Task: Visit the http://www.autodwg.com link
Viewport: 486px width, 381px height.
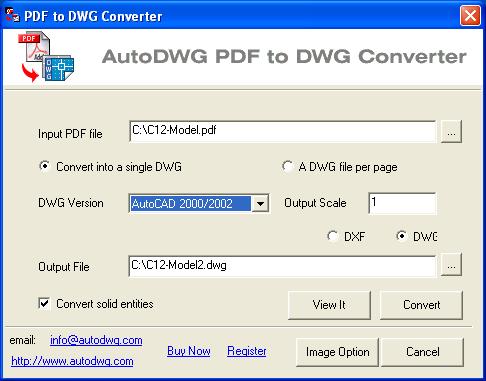Action: (72, 361)
